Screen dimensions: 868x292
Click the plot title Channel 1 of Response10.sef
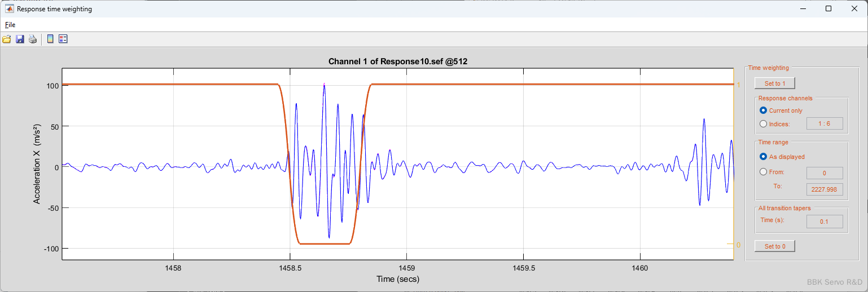(x=397, y=61)
